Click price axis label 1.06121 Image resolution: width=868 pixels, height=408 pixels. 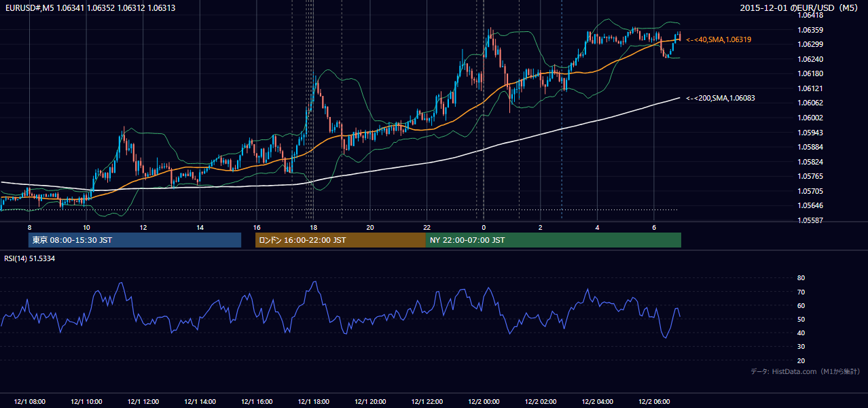(x=811, y=88)
